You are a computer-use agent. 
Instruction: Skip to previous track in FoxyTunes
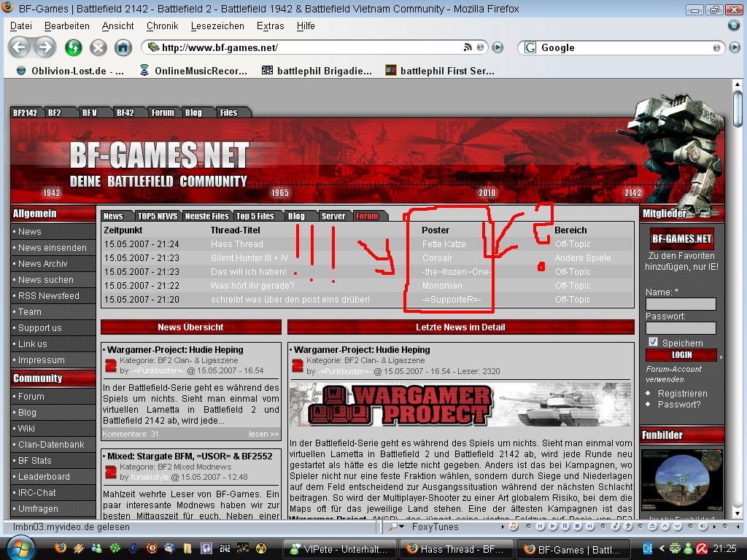[541, 526]
